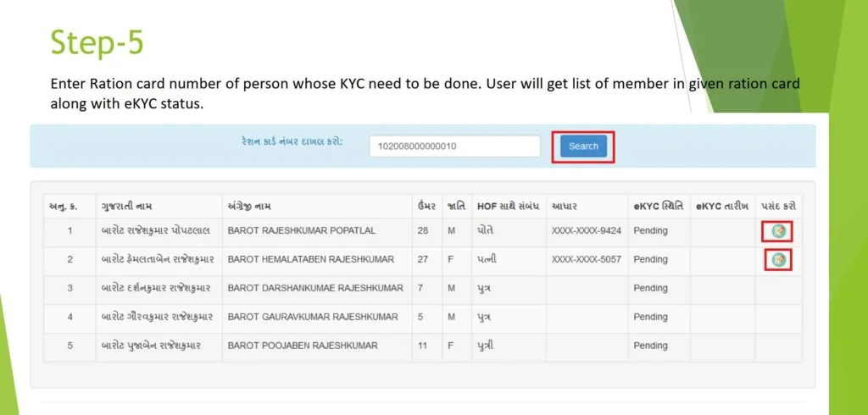This screenshot has width=868, height=415.
Task: Click the 'eKYC સ્થિતિ' column header
Action: [x=658, y=207]
